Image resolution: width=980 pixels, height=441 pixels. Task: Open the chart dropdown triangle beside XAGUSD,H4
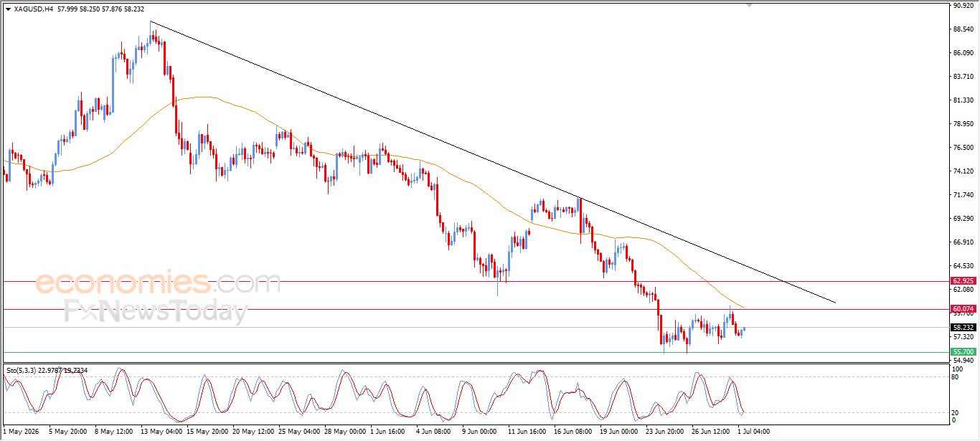[8, 9]
